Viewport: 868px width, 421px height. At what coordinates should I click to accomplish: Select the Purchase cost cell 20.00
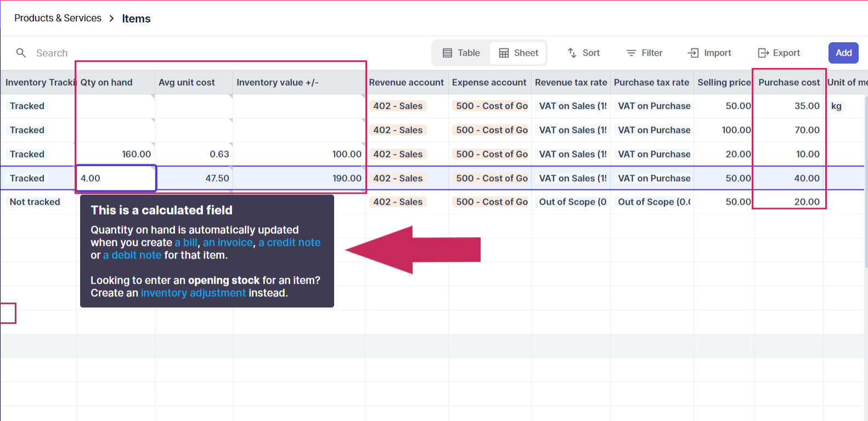coord(789,202)
